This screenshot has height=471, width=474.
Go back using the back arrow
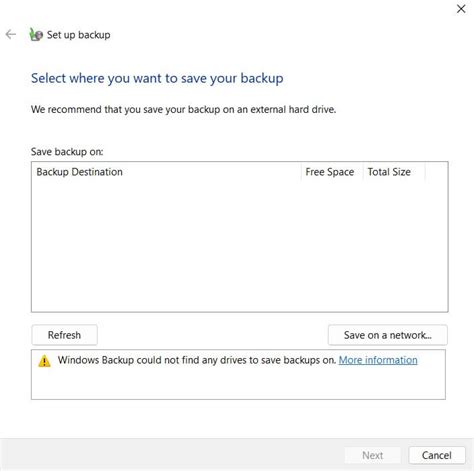pos(11,34)
